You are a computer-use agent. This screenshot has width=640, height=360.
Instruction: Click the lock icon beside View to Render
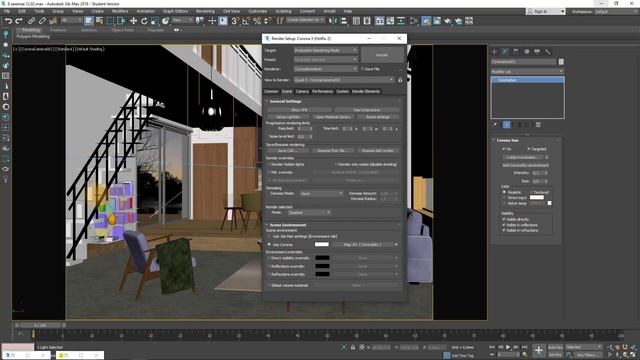pyautogui.click(x=400, y=80)
